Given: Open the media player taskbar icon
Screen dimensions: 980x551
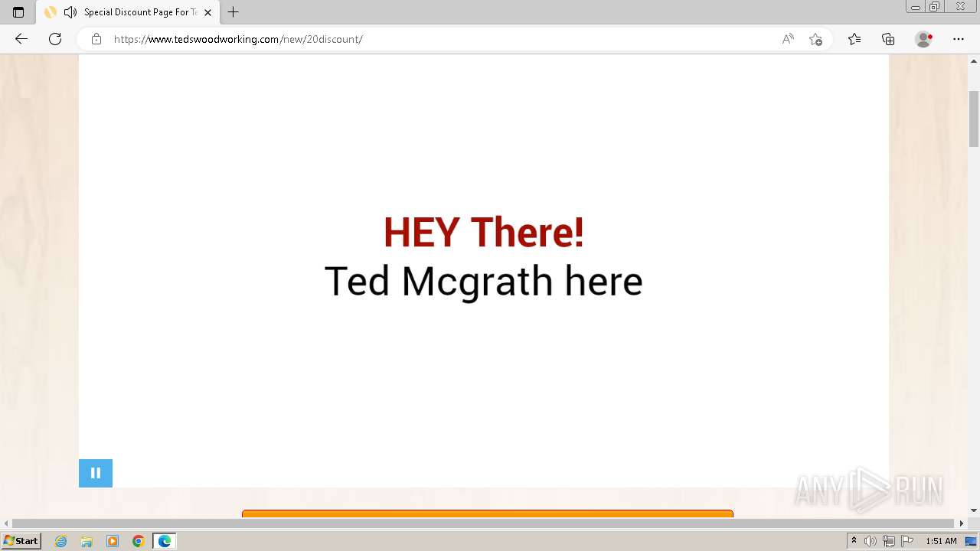Looking at the screenshot, I should click(x=113, y=541).
